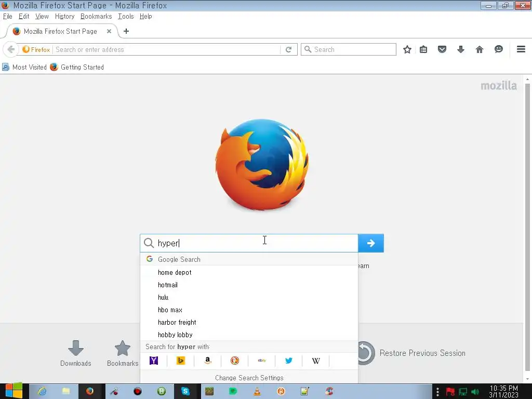Search hyper with Bing
532x399 pixels.
pos(180,361)
